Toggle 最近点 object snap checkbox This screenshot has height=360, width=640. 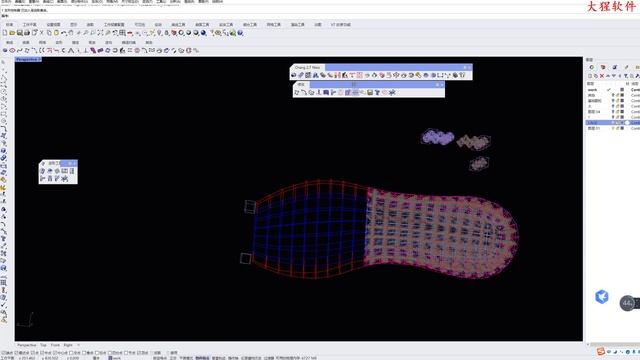click(x=17, y=353)
